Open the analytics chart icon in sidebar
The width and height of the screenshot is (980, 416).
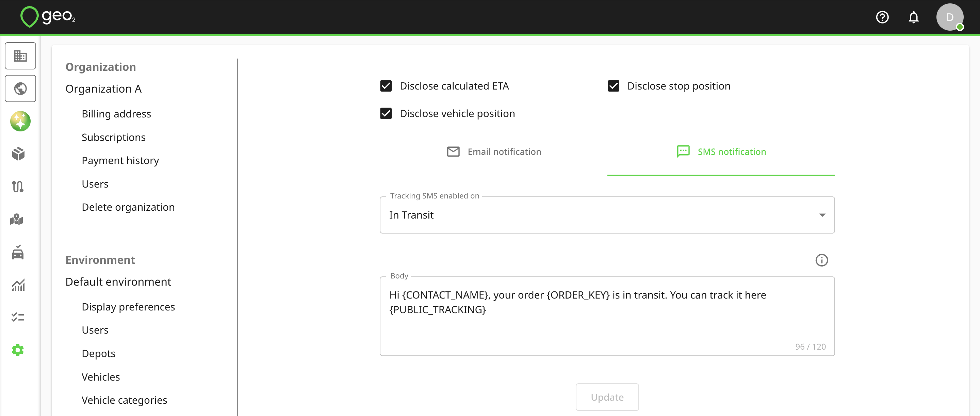click(18, 285)
